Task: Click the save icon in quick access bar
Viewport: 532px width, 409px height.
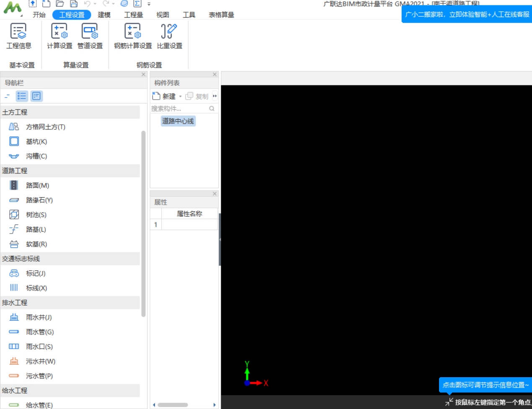Action: click(x=74, y=4)
